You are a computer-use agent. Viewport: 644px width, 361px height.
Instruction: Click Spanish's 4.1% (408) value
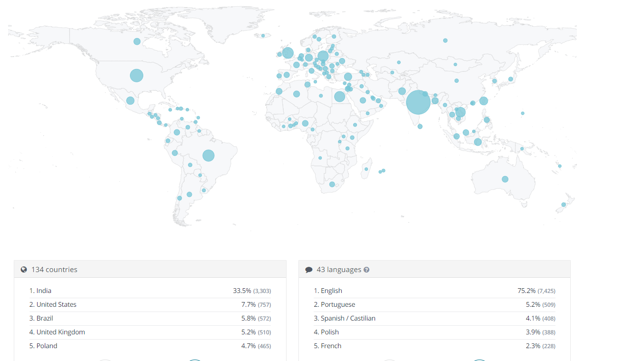point(541,318)
